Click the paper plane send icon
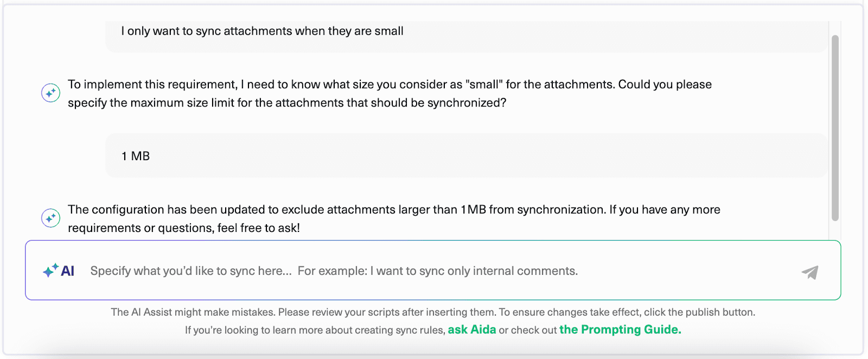 [810, 272]
